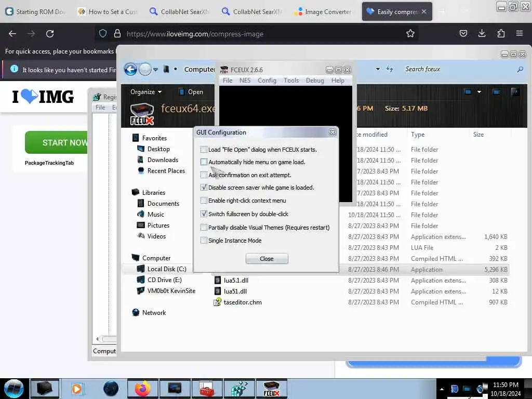Bookmark this page with star icon
The height and width of the screenshot is (399, 532).
coord(410,34)
